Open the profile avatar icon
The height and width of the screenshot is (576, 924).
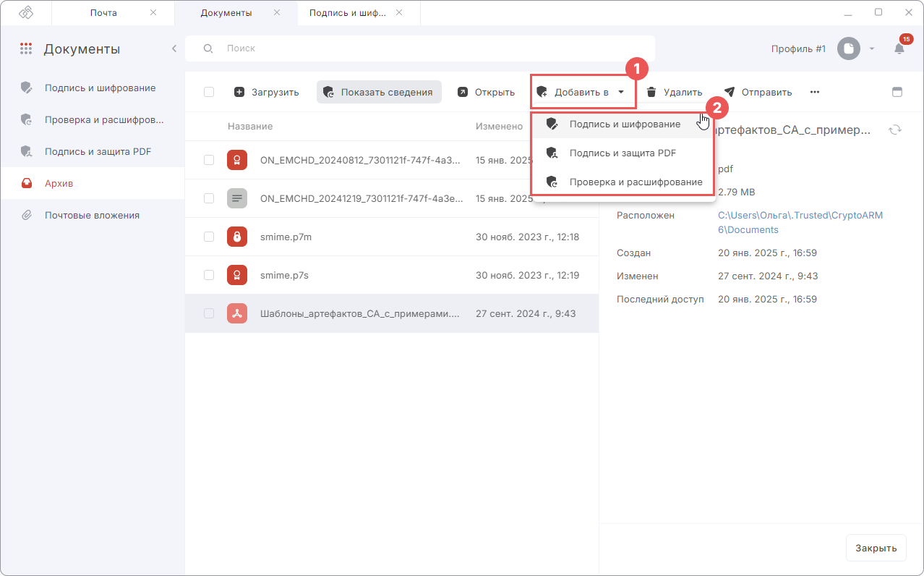[x=849, y=49]
